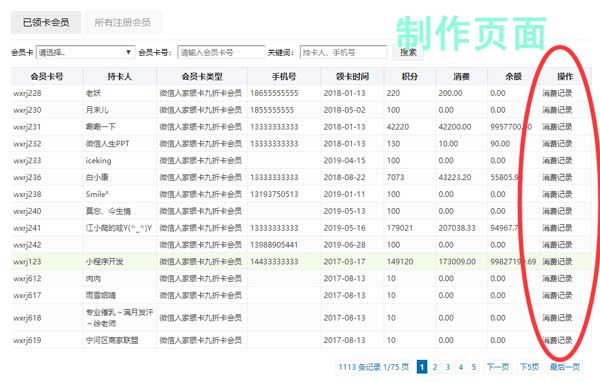Click cardholder name 小程序开发
The height and width of the screenshot is (382, 600).
click(104, 261)
